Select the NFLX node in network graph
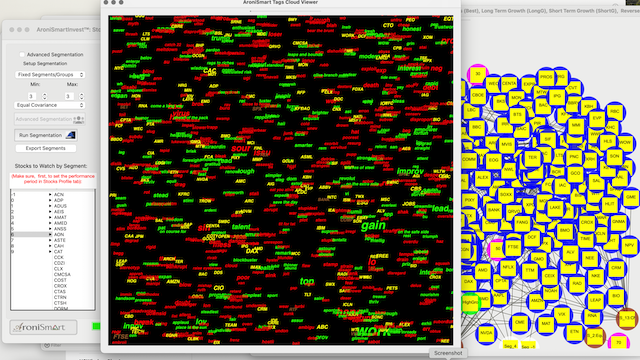The image size is (640, 360). pyautogui.click(x=508, y=267)
